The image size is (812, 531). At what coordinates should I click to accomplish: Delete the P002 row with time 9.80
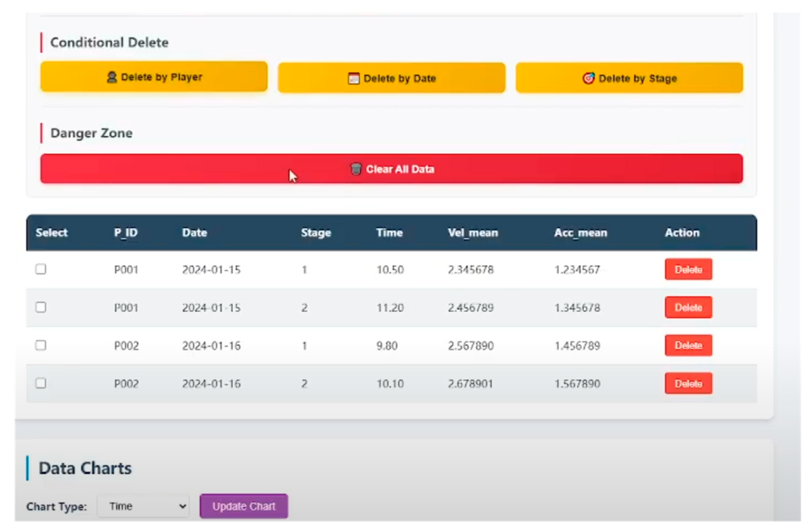coord(688,346)
